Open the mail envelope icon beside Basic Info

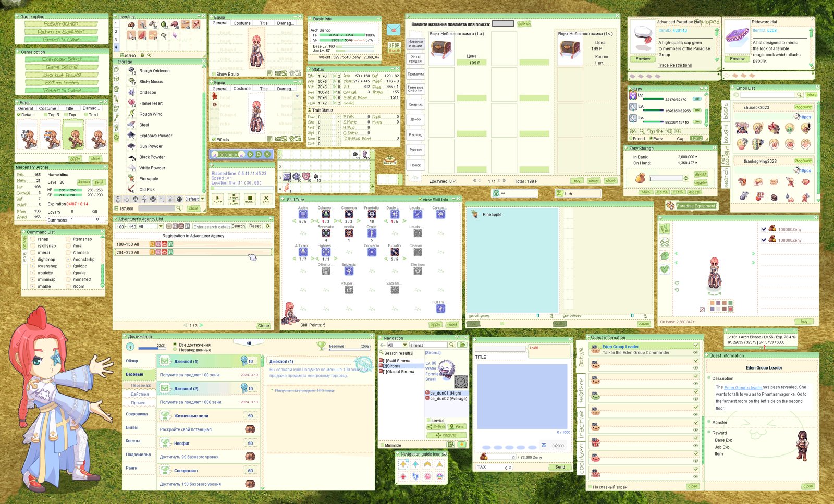coord(394,30)
